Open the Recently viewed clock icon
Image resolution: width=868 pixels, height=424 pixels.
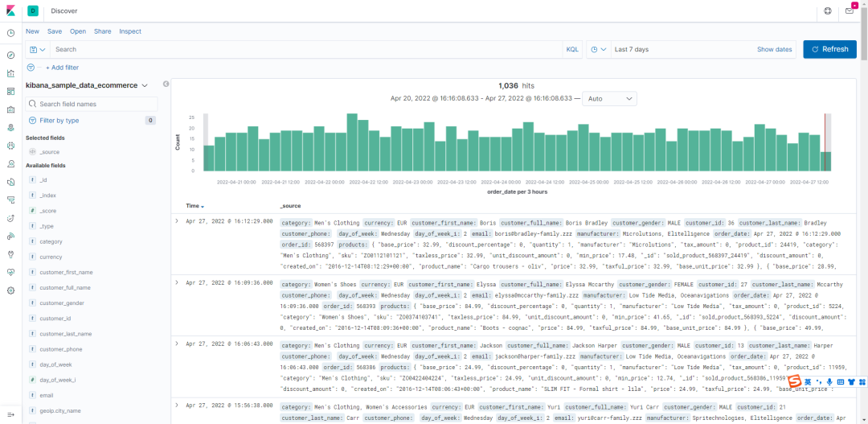click(x=10, y=33)
